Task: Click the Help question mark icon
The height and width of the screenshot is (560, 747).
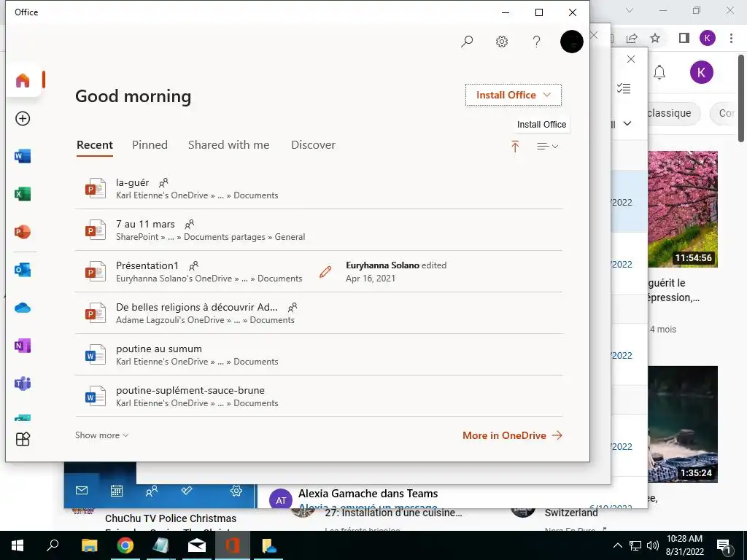Action: (536, 42)
